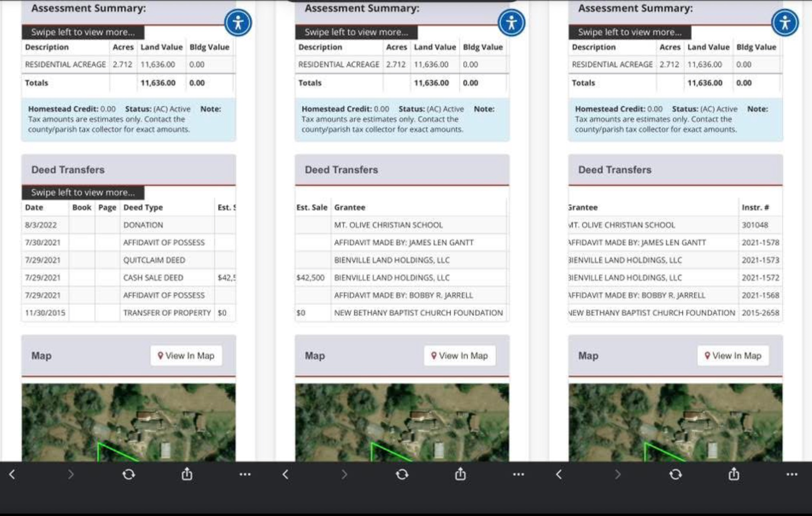Click the Deed Type column header
Screen dimensions: 812x516
pos(143,208)
